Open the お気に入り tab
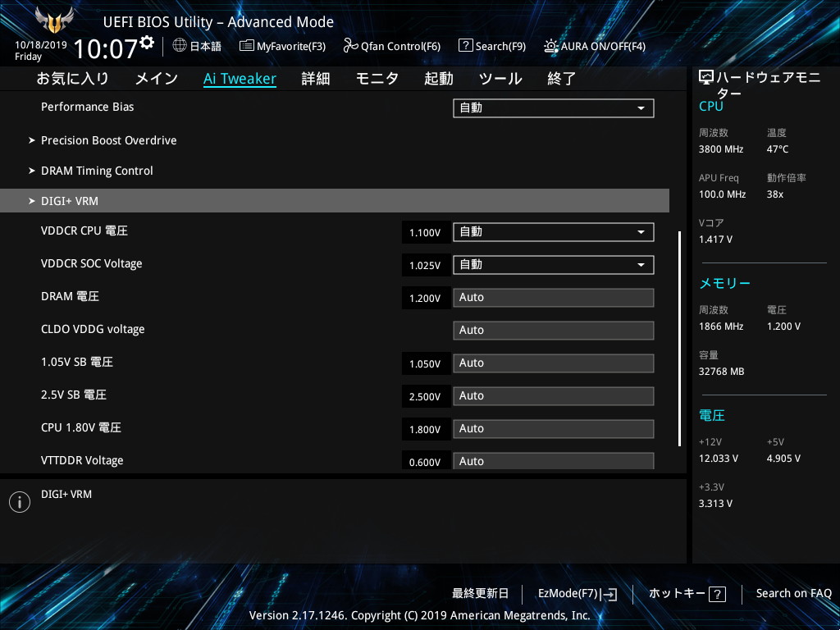 (73, 79)
